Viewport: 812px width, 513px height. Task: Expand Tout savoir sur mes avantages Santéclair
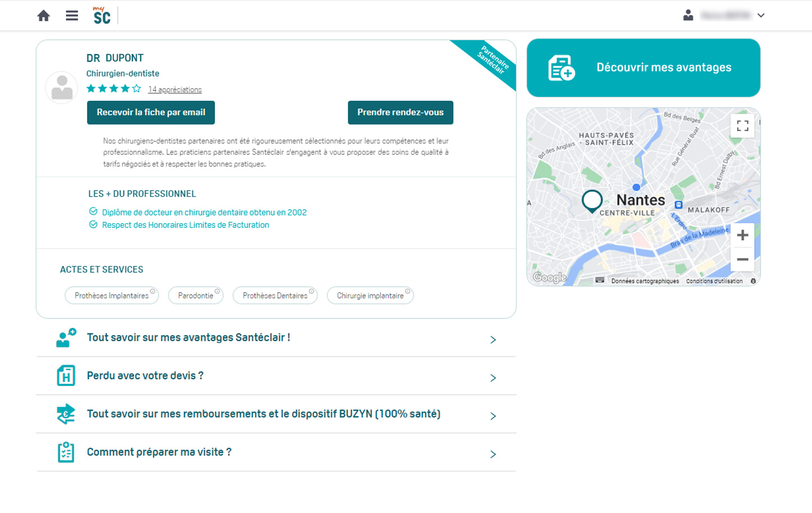276,338
